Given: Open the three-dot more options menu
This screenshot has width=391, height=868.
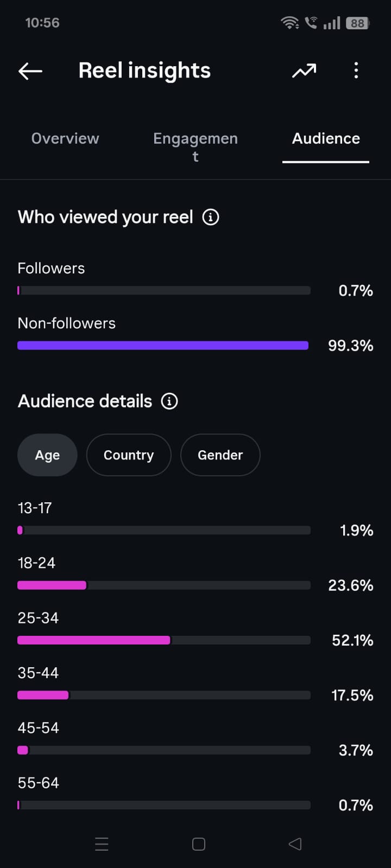Looking at the screenshot, I should (x=356, y=71).
